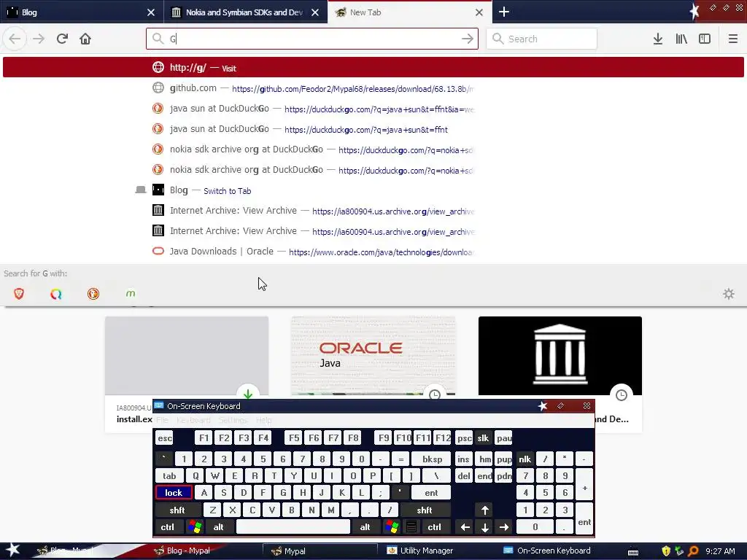Go back with the browser back arrow
The height and width of the screenshot is (560, 747).
tap(15, 39)
